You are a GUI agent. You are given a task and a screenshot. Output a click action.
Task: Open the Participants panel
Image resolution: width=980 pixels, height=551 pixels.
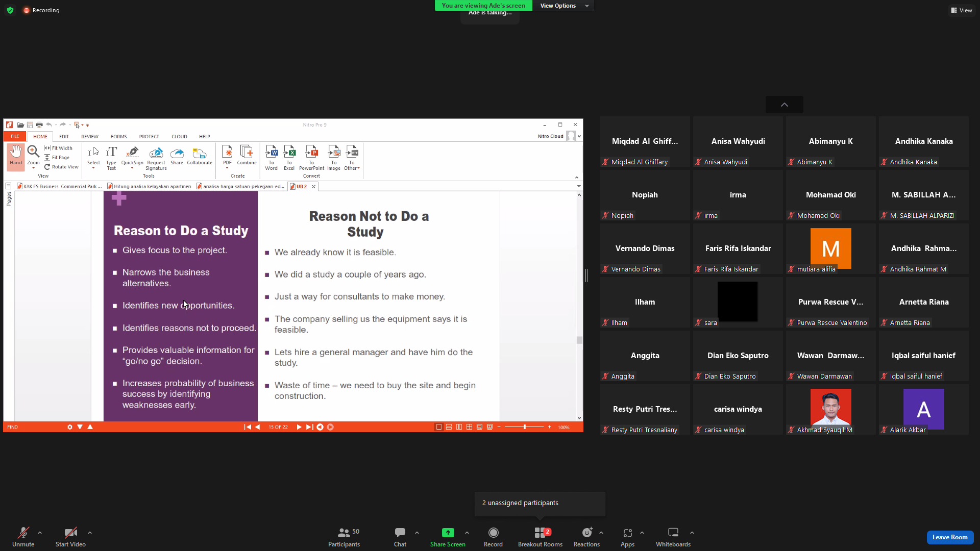click(x=344, y=537)
